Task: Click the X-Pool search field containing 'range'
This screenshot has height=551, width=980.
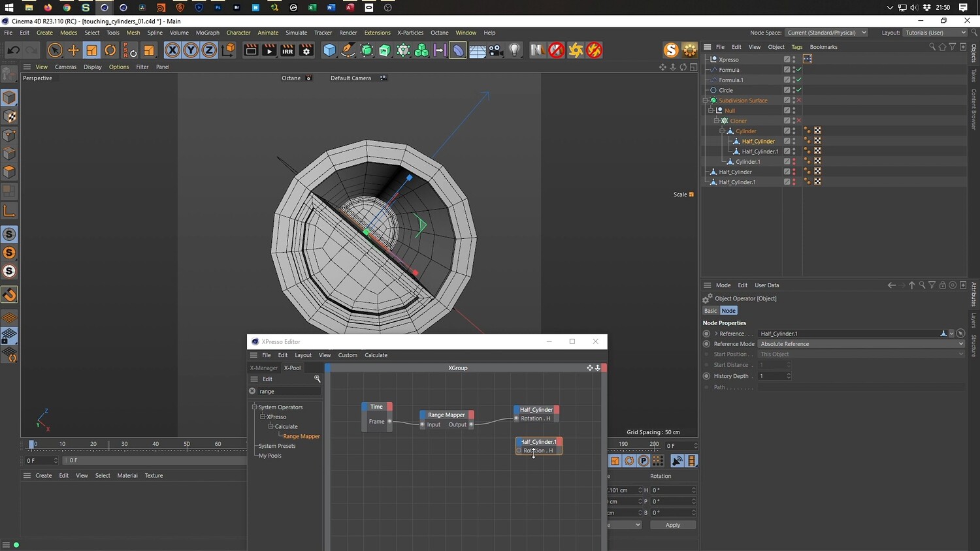Action: point(287,391)
